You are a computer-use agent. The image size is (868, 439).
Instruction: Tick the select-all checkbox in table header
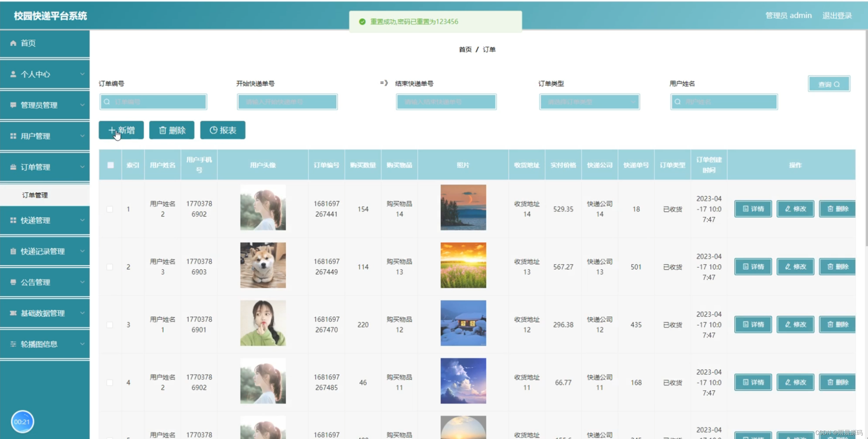110,165
